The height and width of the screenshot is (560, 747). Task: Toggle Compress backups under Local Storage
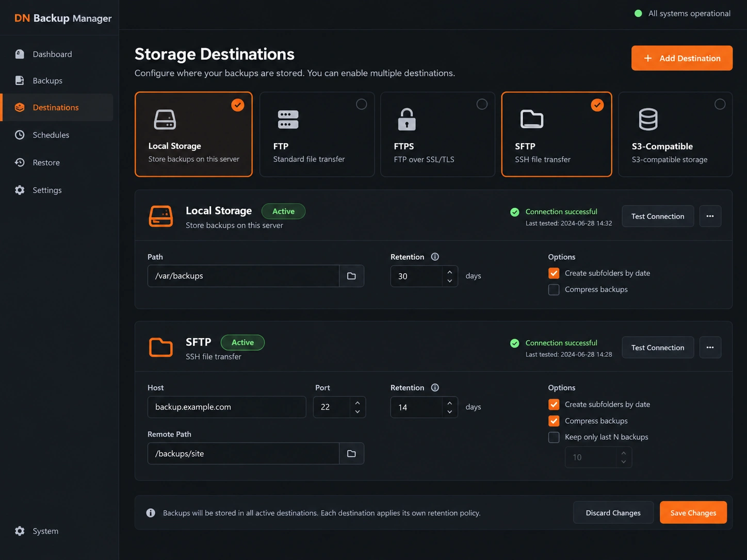pyautogui.click(x=554, y=290)
